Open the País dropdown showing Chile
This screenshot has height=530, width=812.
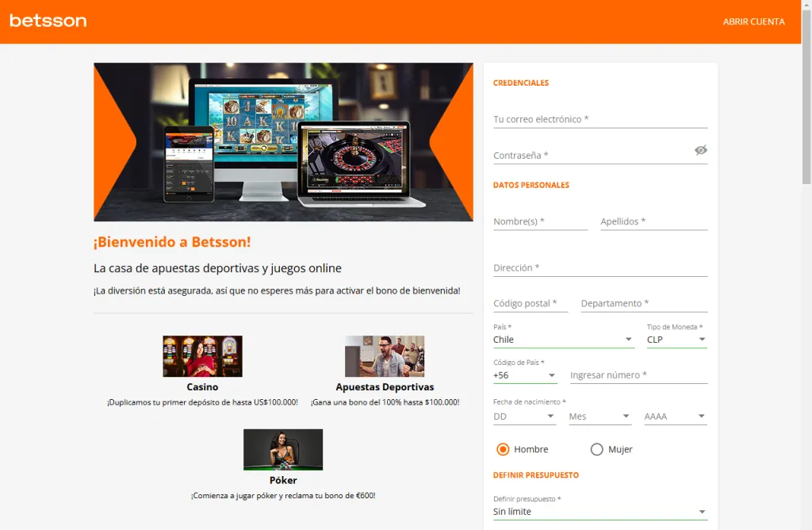(563, 339)
